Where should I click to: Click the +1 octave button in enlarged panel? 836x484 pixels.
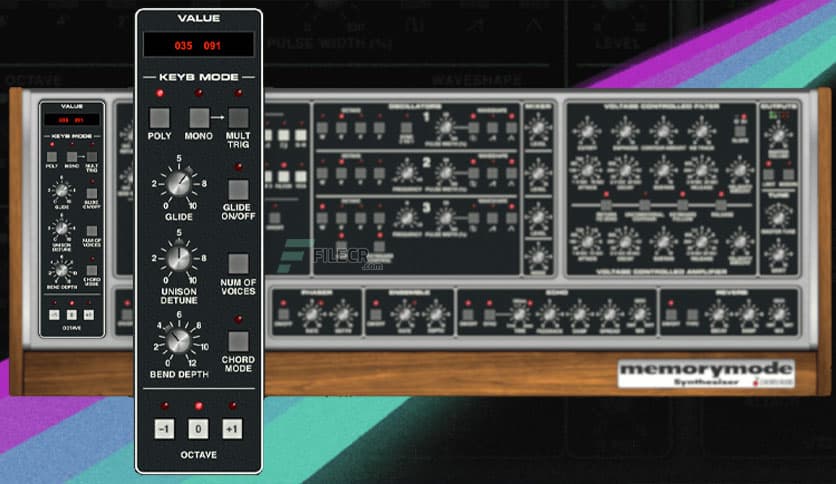[232, 429]
